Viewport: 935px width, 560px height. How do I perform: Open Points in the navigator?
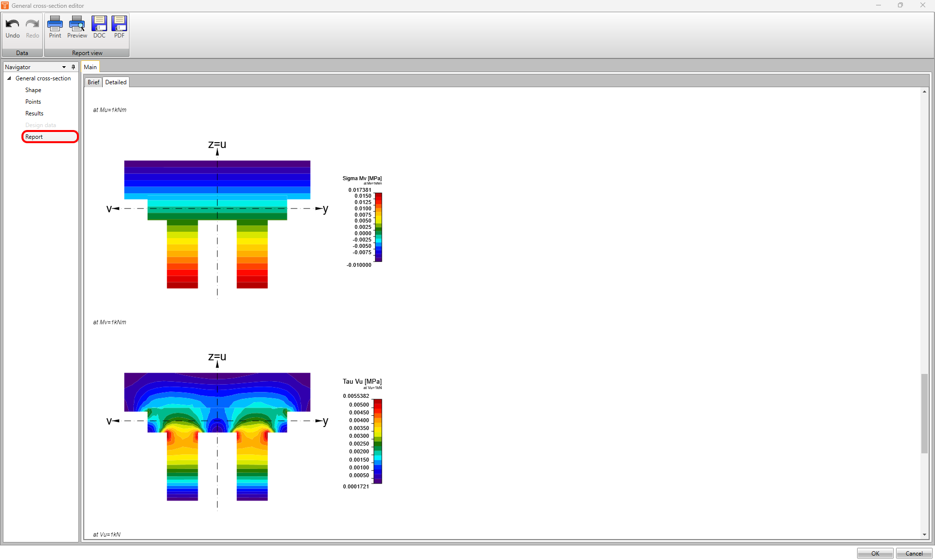pyautogui.click(x=33, y=102)
